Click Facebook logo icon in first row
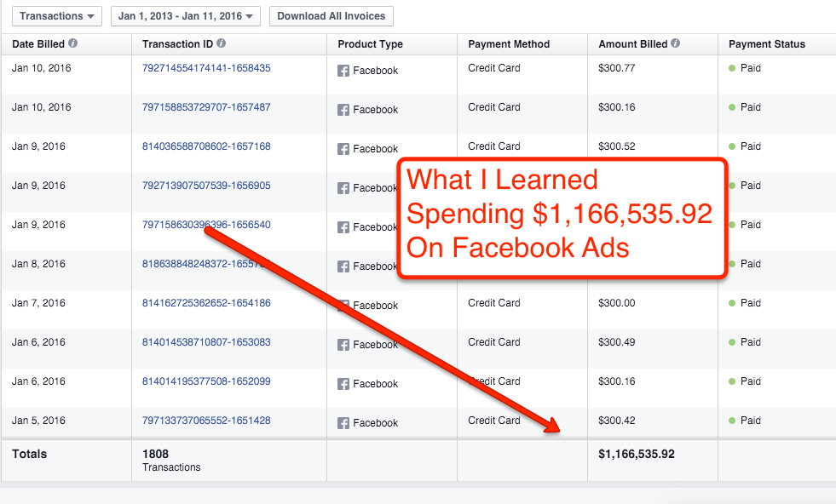Viewport: 836px width, 504px height. click(x=343, y=71)
